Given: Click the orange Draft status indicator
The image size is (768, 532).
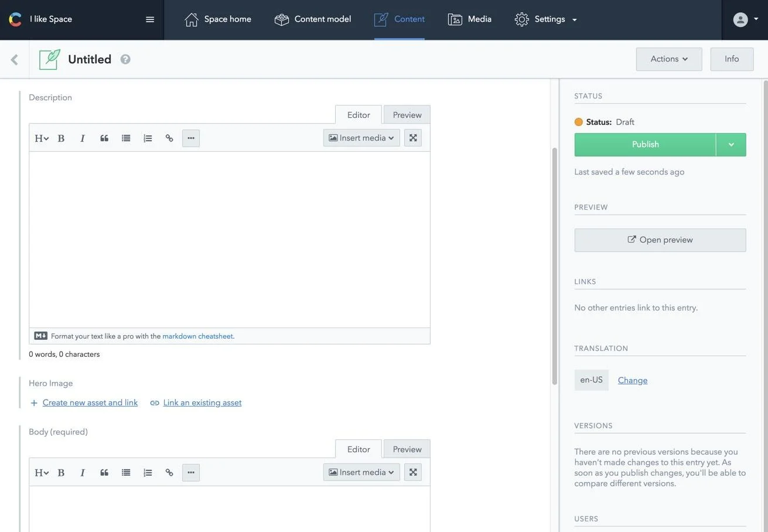Looking at the screenshot, I should (x=579, y=122).
